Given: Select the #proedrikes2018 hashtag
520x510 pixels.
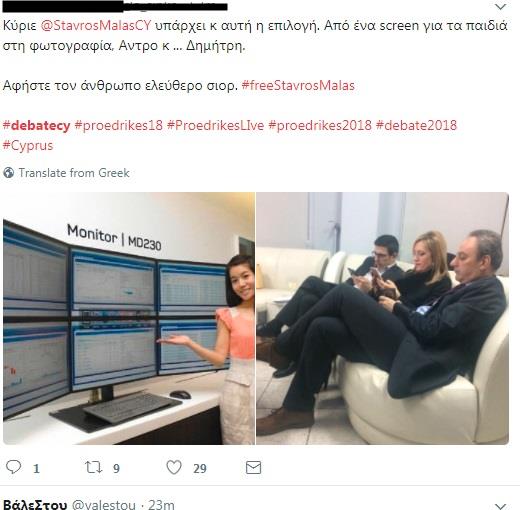Looking at the screenshot, I should click(x=320, y=126).
